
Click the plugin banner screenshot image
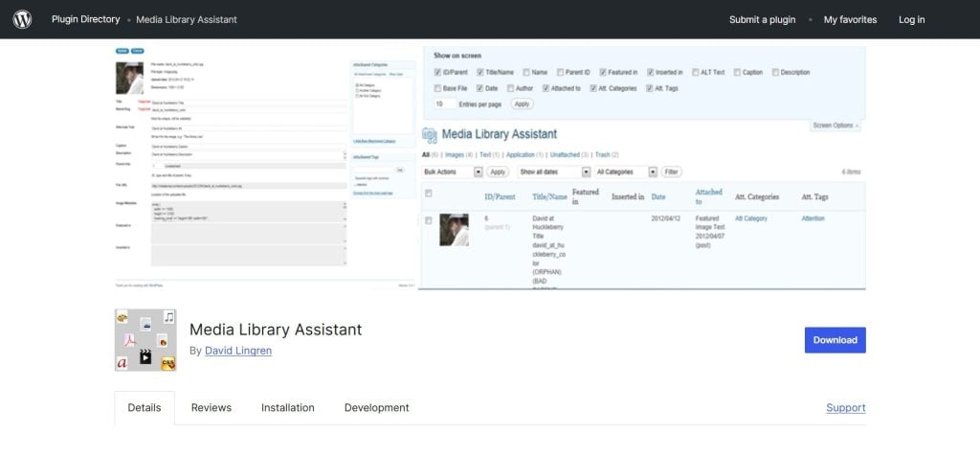(490, 168)
